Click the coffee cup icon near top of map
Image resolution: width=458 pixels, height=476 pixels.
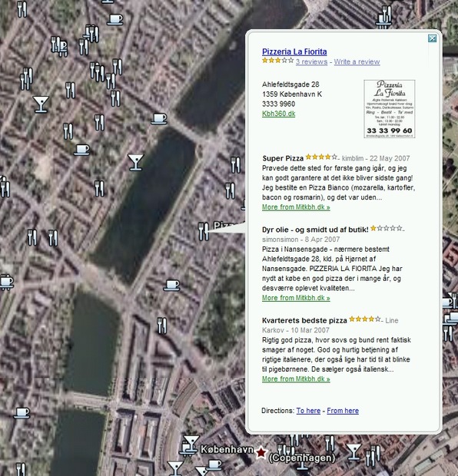[x=114, y=19]
